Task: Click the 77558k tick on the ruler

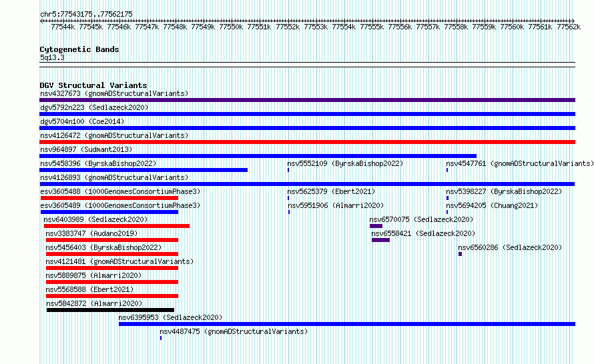Action: coord(456,27)
